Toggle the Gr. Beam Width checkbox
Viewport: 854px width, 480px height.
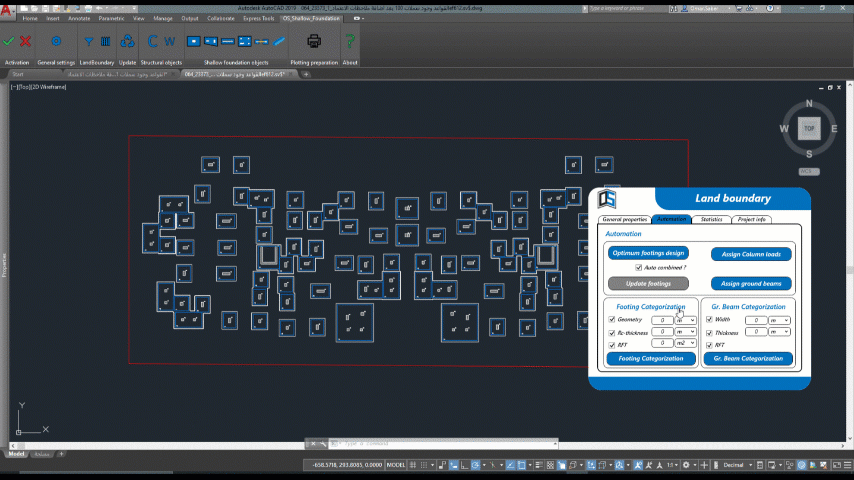click(x=709, y=320)
